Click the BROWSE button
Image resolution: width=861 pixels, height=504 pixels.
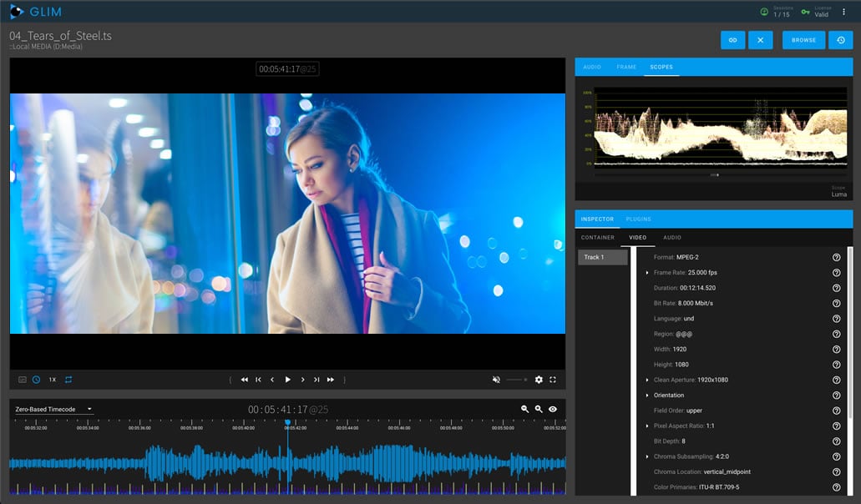[x=803, y=40]
